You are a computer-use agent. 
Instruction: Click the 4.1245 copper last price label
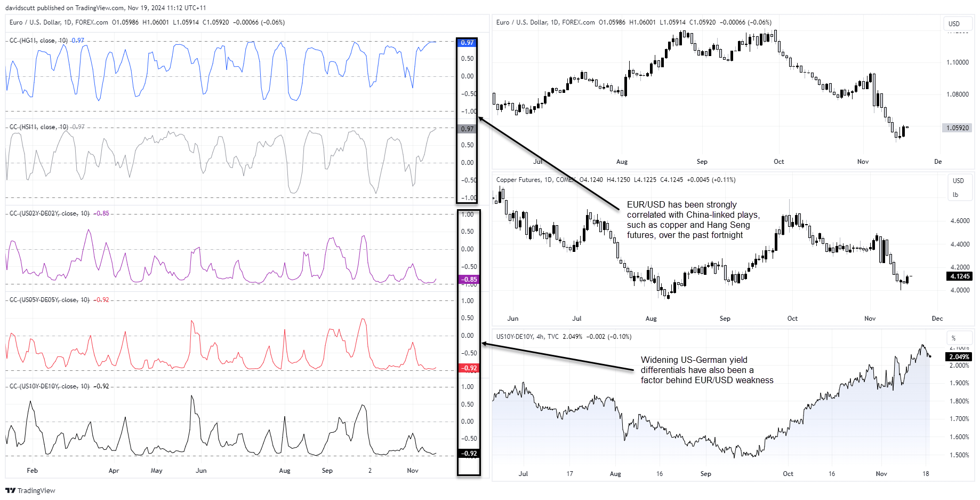coord(960,276)
